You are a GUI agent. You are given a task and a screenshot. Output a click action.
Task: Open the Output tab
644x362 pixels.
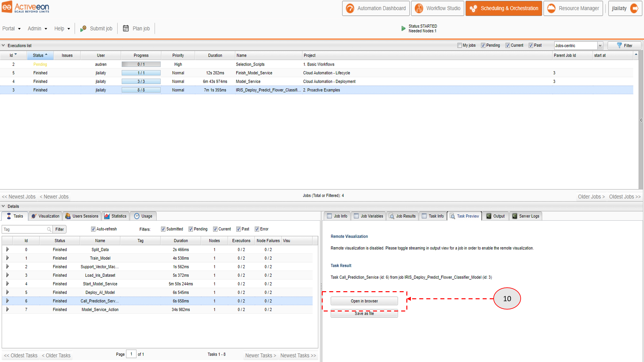click(495, 216)
